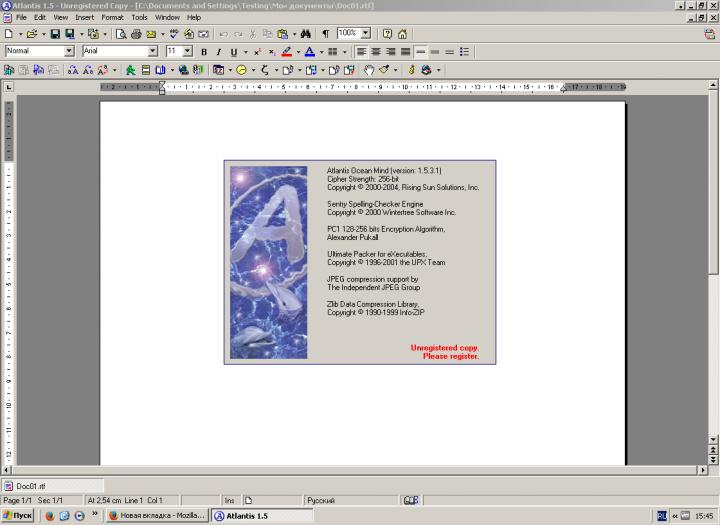The image size is (720, 525).
Task: Click the bulleted list icon
Action: 465,52
